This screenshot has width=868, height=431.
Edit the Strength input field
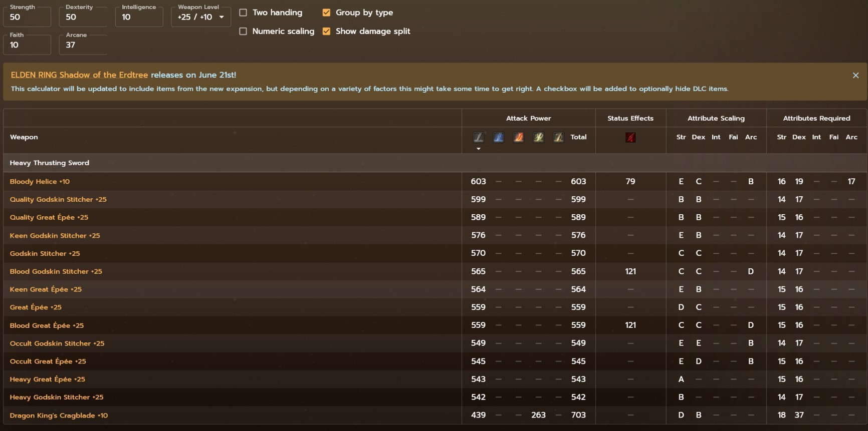(x=27, y=17)
